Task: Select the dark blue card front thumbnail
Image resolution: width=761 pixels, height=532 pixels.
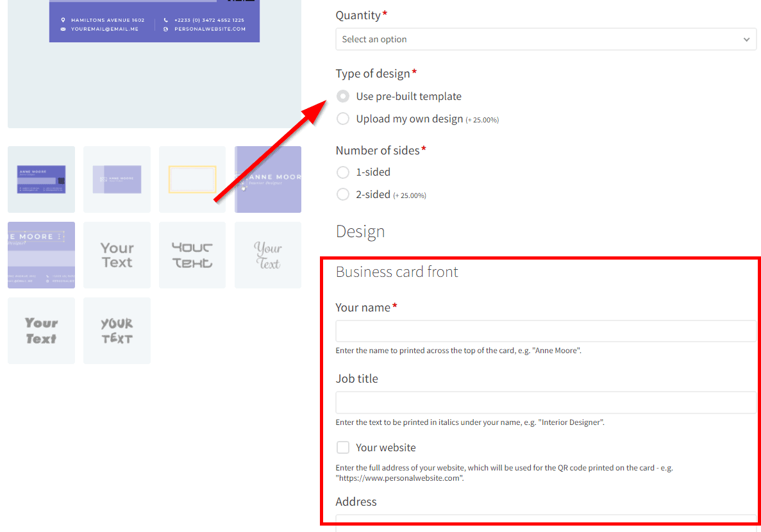Action: (41, 179)
